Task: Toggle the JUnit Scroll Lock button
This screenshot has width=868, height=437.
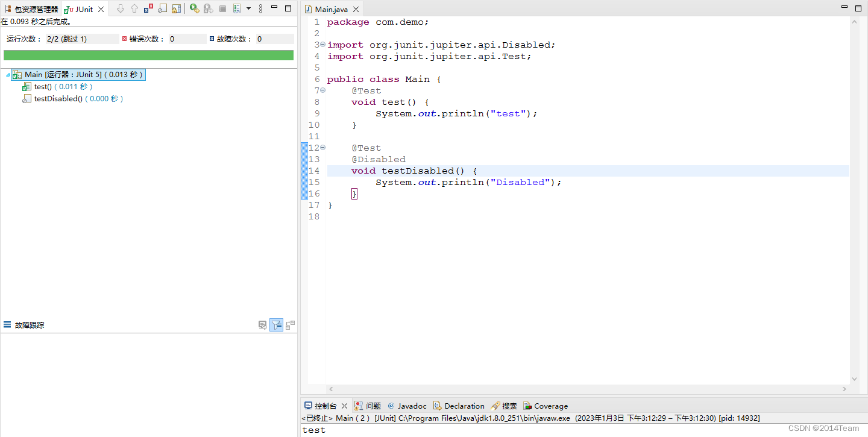Action: pos(176,8)
